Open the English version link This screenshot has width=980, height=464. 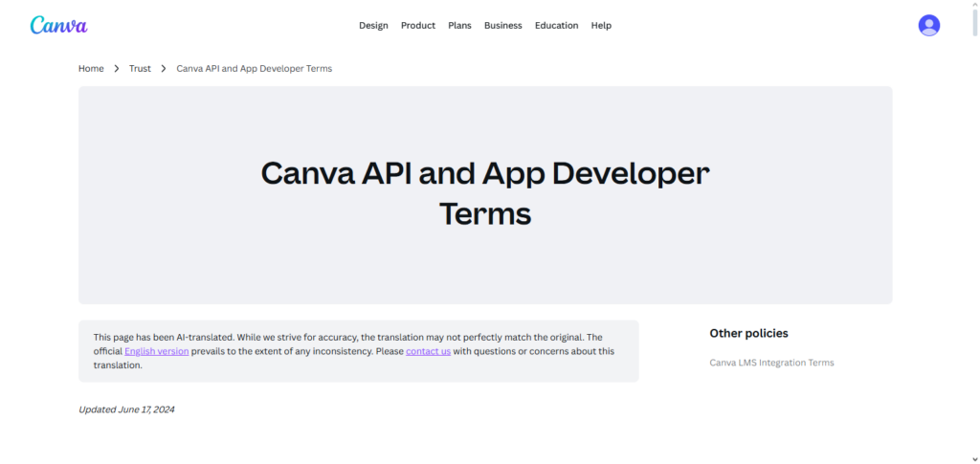(x=157, y=351)
